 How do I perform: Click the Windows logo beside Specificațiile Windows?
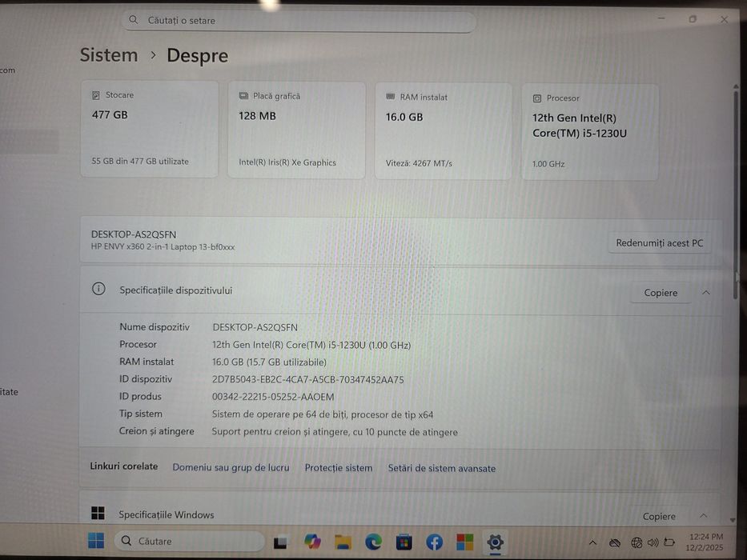[98, 513]
